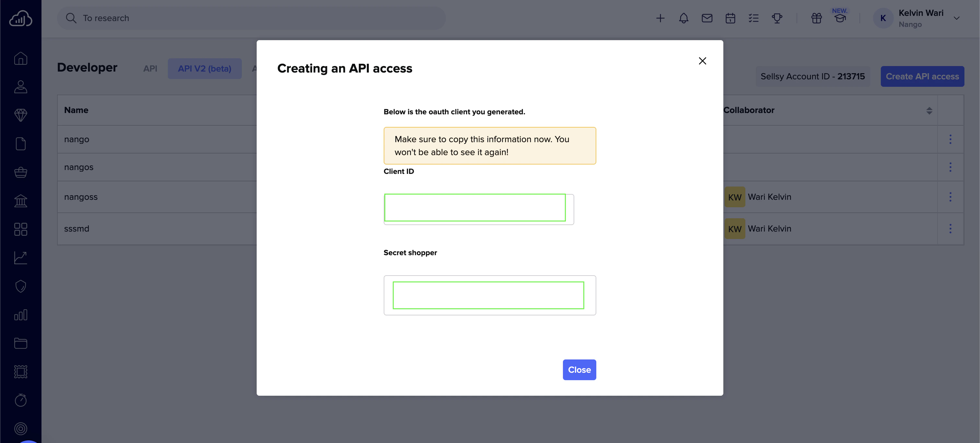Screen dimensions: 980x443
Task: Click the plus icon in top bar
Action: [660, 18]
